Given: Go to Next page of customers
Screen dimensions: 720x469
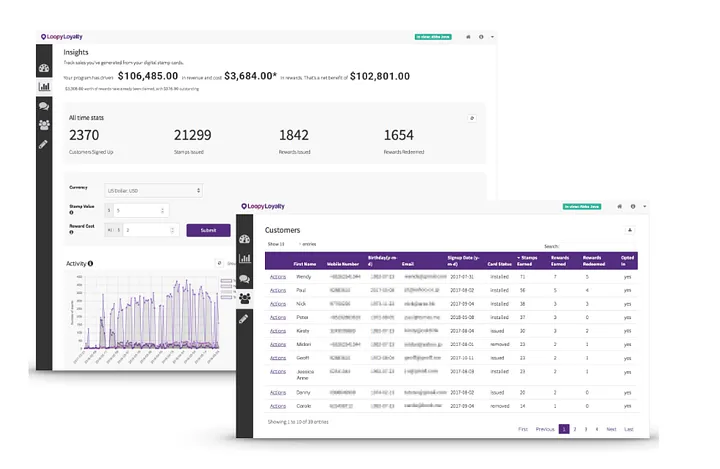Looking at the screenshot, I should pyautogui.click(x=611, y=429).
